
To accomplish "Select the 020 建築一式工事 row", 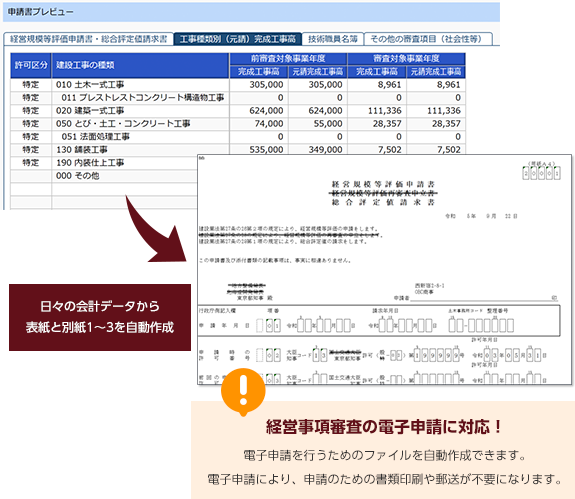I will pos(238,111).
